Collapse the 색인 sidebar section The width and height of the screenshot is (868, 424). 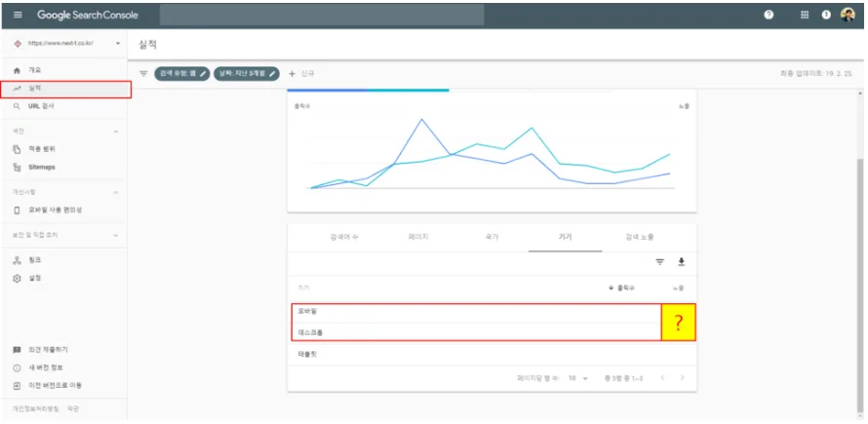click(x=116, y=131)
